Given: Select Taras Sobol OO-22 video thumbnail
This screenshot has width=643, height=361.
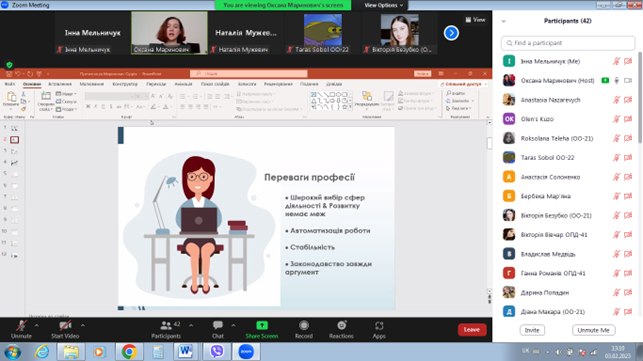Looking at the screenshot, I should [x=323, y=33].
